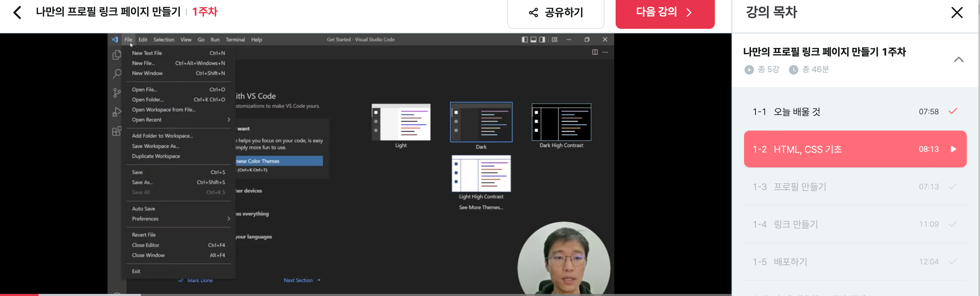Choose Exit in the File menu

click(x=178, y=271)
